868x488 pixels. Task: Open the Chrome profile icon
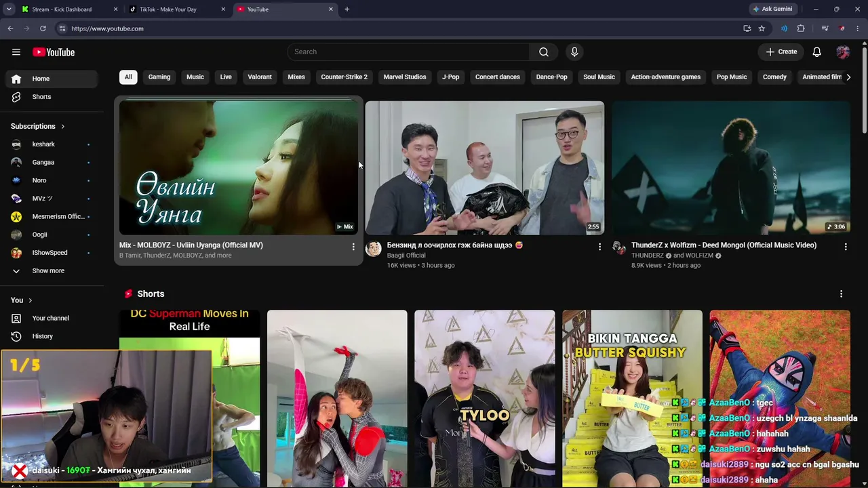tap(842, 28)
